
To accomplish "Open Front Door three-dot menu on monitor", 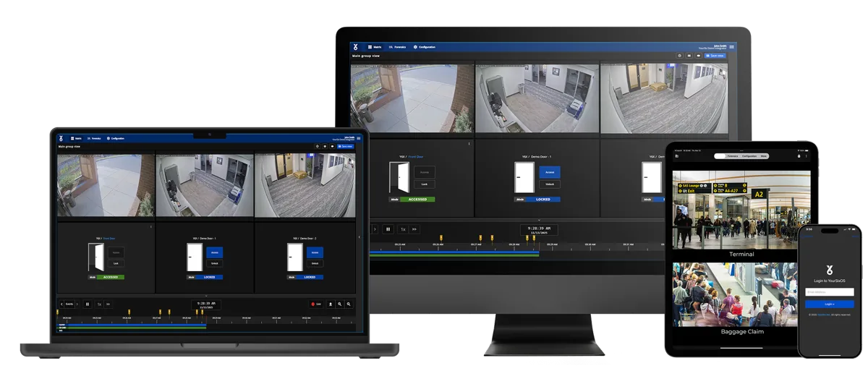I will (x=469, y=143).
